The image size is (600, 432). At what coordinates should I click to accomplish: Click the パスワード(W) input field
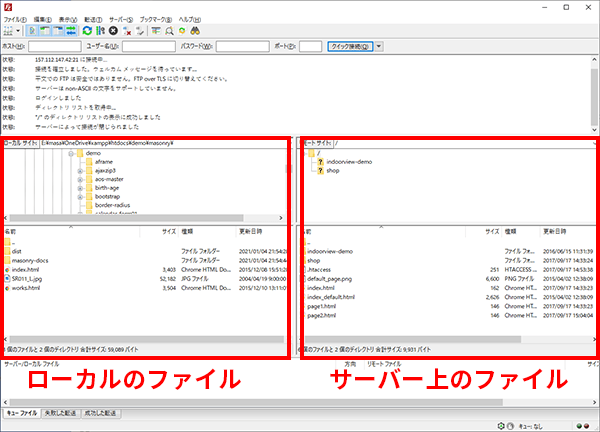tap(243, 46)
